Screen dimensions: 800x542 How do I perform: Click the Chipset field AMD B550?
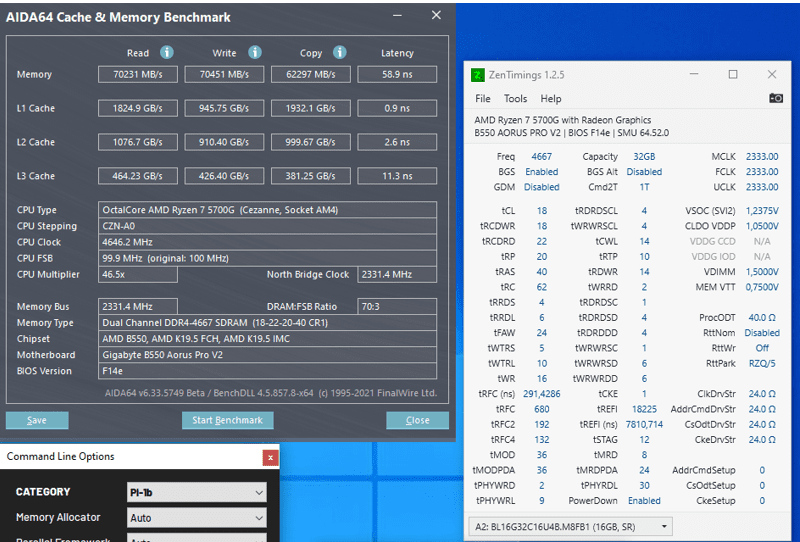pos(267,338)
